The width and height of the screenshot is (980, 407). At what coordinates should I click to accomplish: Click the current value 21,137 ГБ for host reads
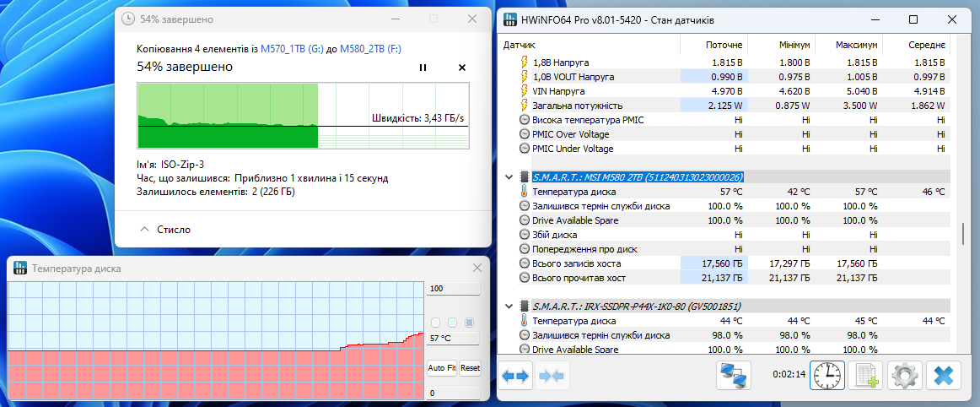(x=723, y=278)
